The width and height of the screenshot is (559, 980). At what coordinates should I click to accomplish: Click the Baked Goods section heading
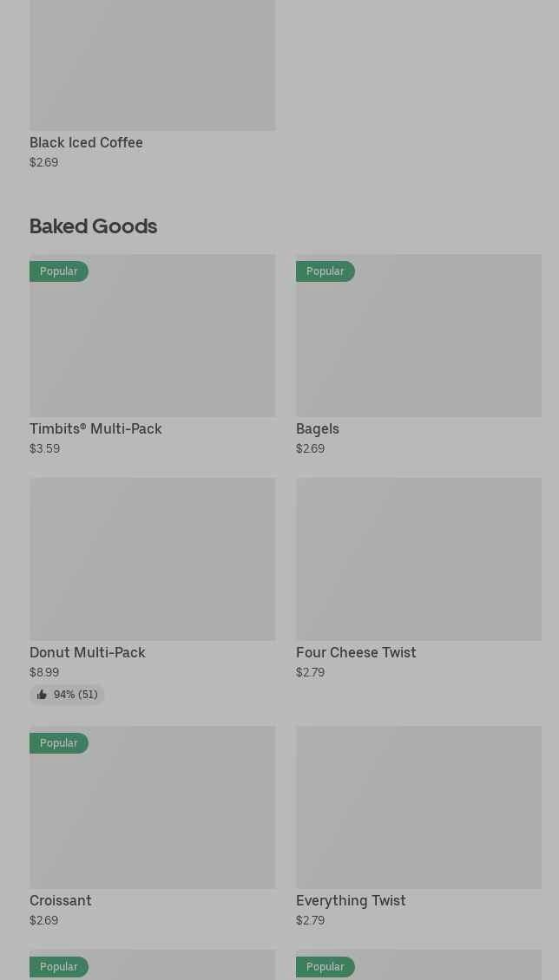click(93, 226)
